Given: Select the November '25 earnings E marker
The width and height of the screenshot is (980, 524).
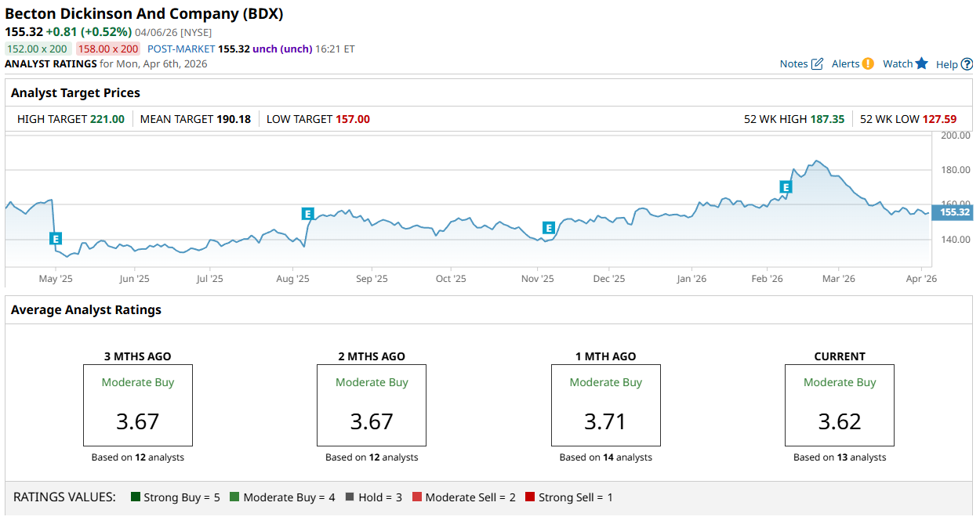Looking at the screenshot, I should pyautogui.click(x=549, y=228).
